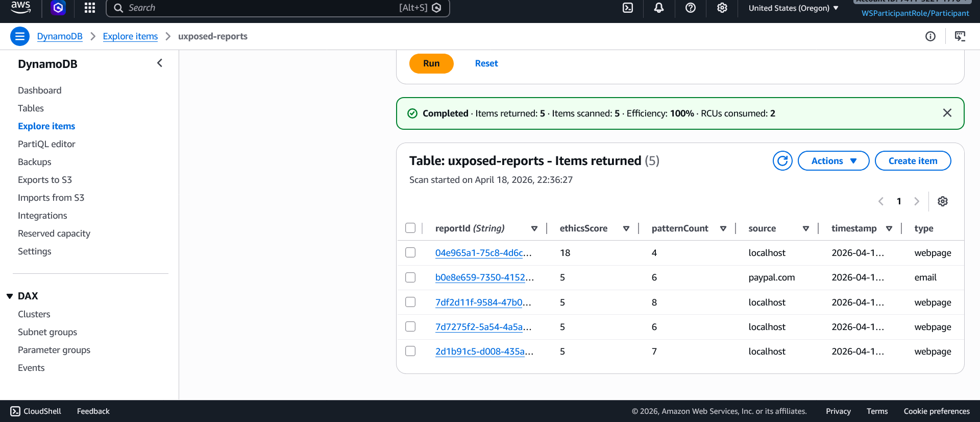Check the row for 7d7275f2-5a54-4a5a
The height and width of the screenshot is (422, 980).
[410, 326]
